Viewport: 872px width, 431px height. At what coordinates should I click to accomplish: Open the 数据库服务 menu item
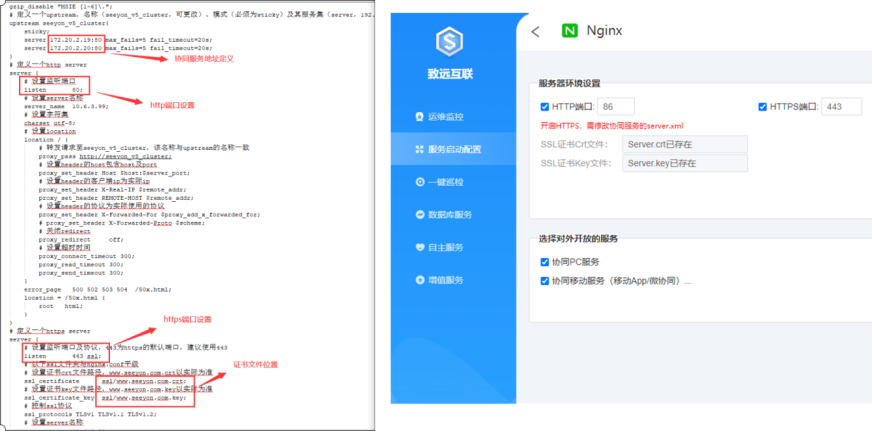(x=453, y=215)
